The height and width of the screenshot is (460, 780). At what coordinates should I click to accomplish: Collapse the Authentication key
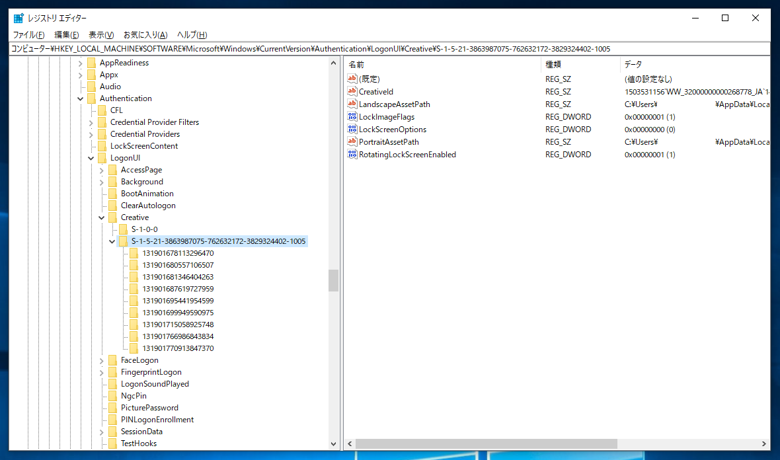coord(80,99)
